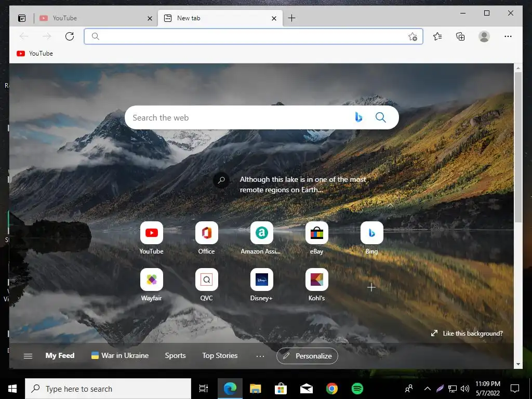Open the profile avatar

pos(484,36)
